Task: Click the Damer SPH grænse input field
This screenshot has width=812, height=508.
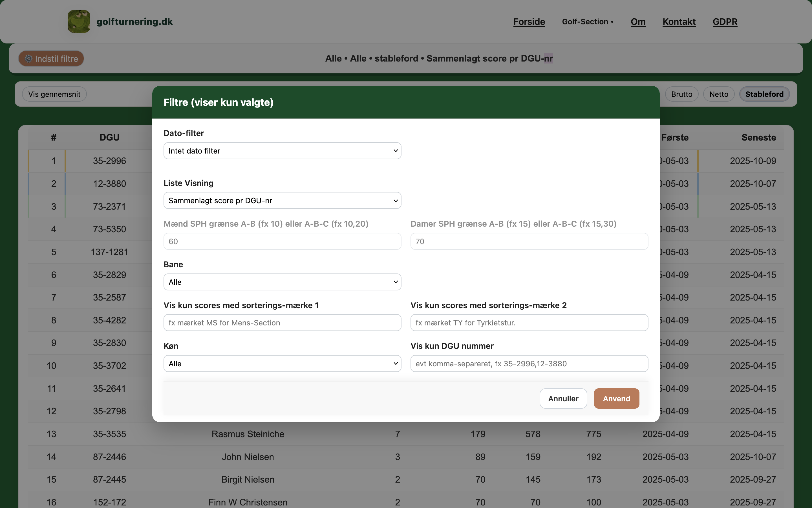Action: [529, 241]
